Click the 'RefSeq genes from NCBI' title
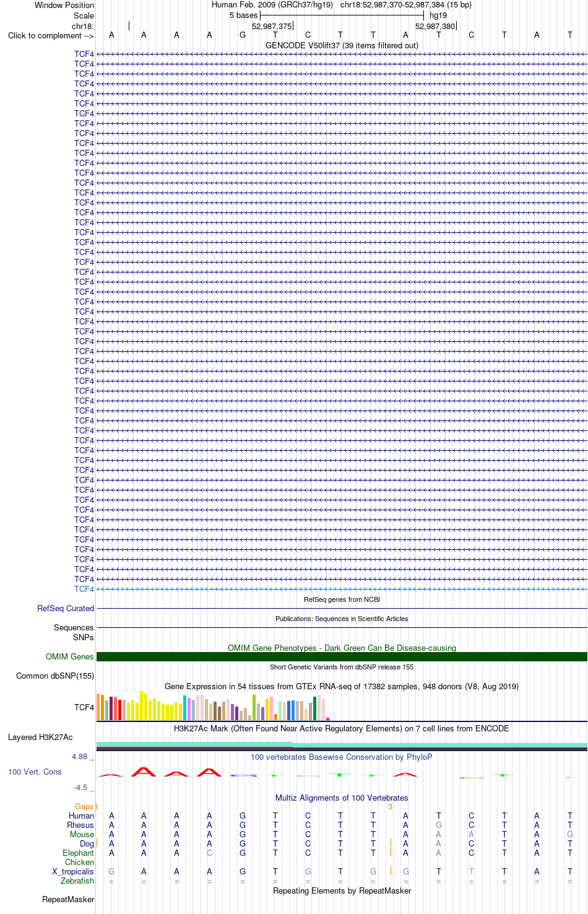The width and height of the screenshot is (588, 914). point(342,599)
